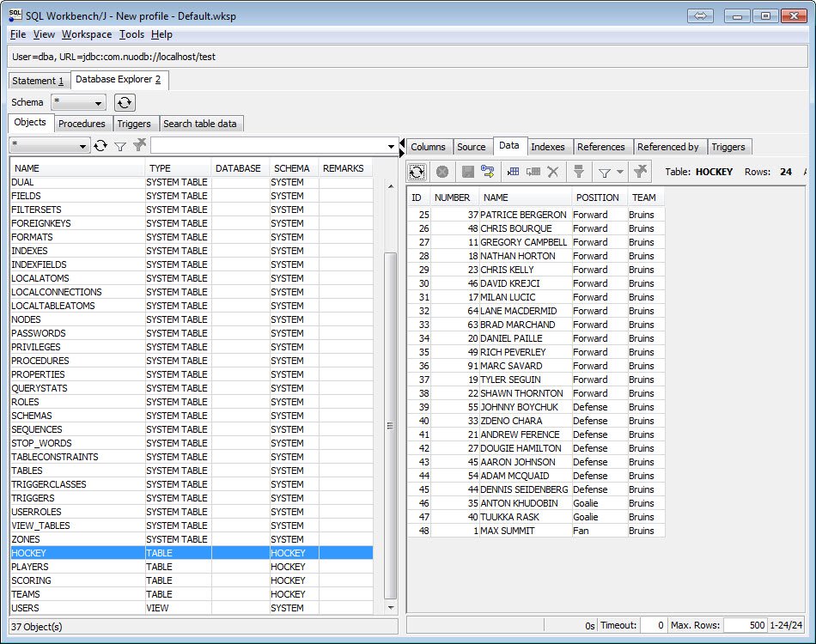Click the data filter funnel icon

tap(604, 173)
